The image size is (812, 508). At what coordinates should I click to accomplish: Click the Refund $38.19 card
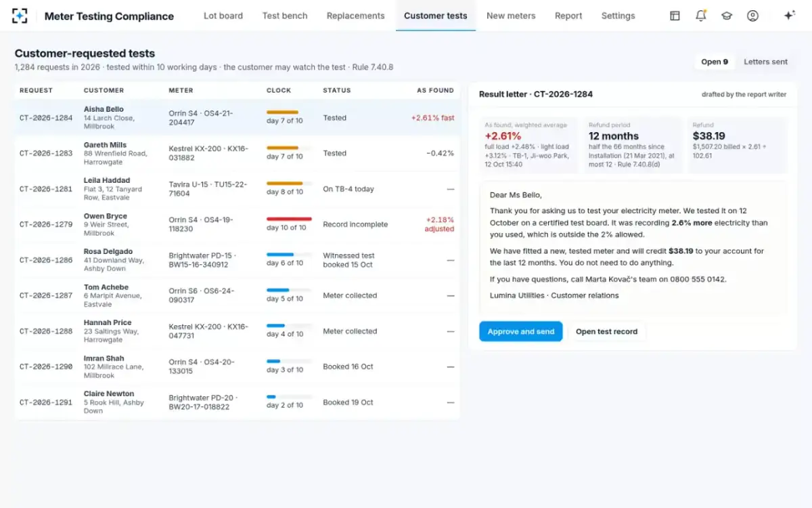click(x=738, y=145)
